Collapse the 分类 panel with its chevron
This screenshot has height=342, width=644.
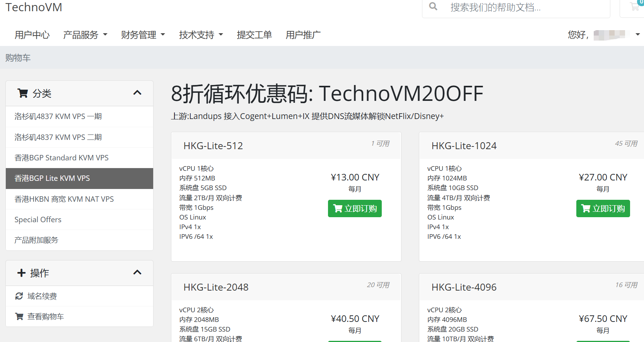tap(137, 93)
